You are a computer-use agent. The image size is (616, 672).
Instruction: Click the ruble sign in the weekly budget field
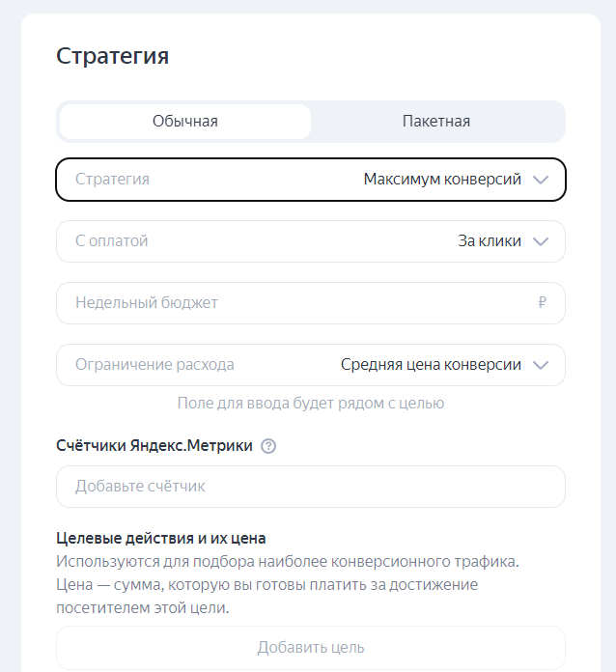click(543, 303)
